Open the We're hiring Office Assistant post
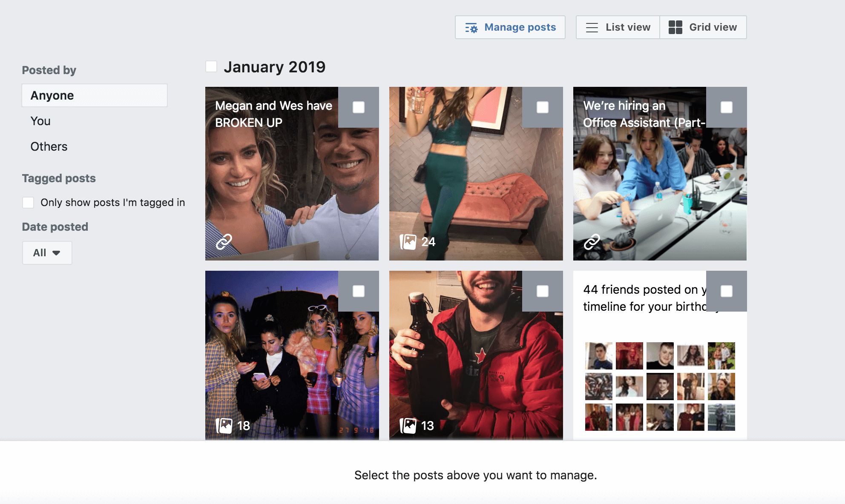 [660, 174]
